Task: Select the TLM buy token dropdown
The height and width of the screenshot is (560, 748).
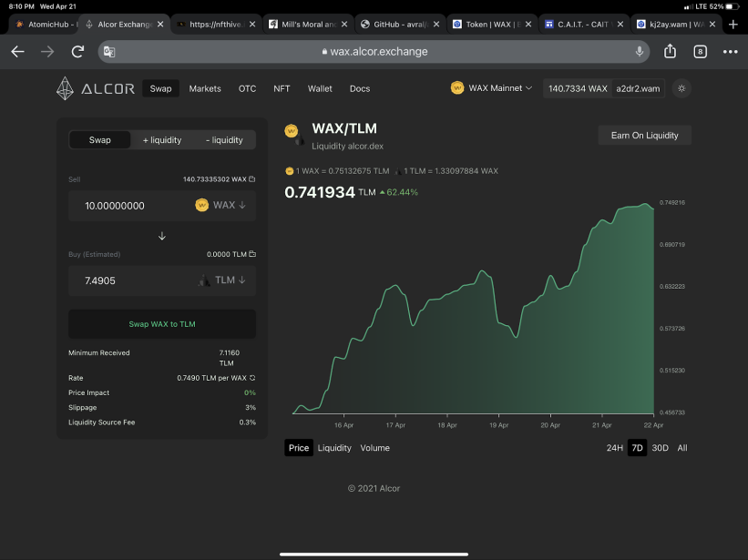Action: click(221, 280)
